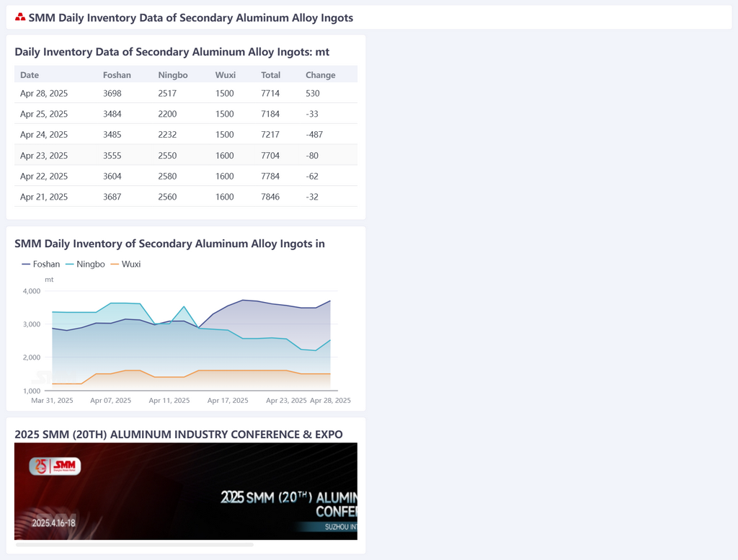The image size is (738, 560).
Task: Click heading Daily Inventory Data of Secondary Aluminum
Action: [x=172, y=52]
